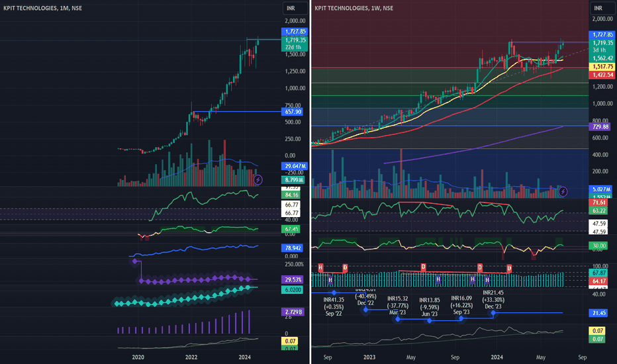Click the teal 67.87 indicator value
The image size is (617, 364).
click(598, 273)
